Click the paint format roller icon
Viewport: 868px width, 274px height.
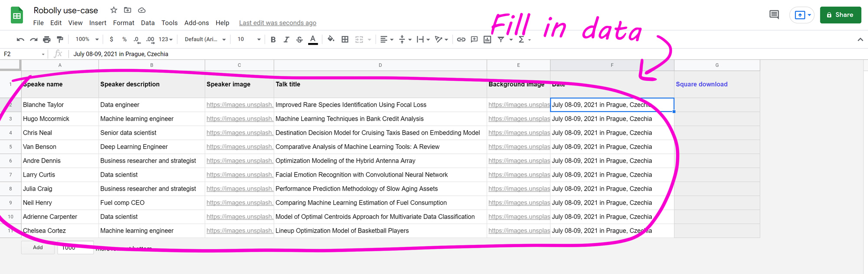60,40
